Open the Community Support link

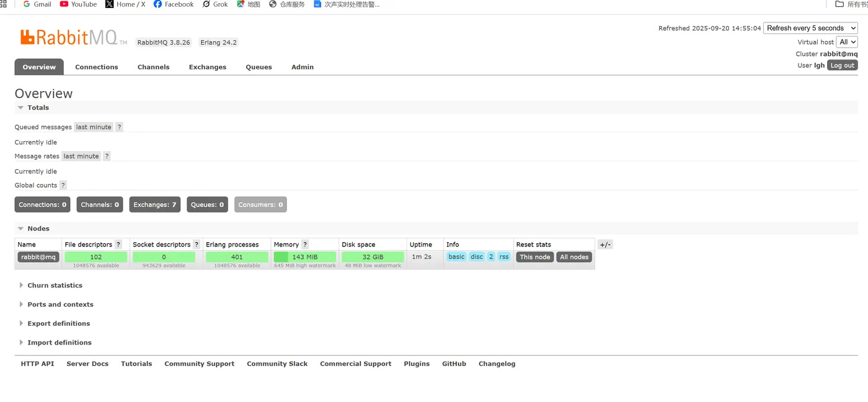pyautogui.click(x=199, y=364)
